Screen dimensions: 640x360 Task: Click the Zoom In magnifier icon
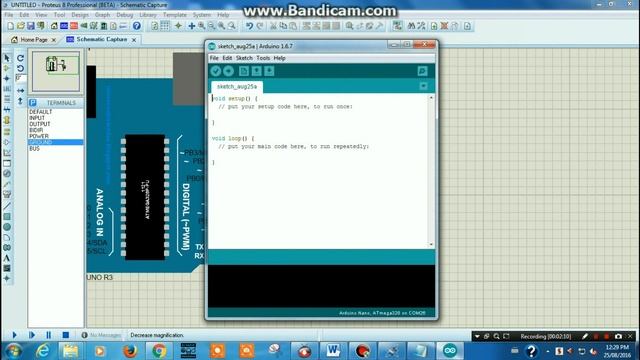(202, 26)
